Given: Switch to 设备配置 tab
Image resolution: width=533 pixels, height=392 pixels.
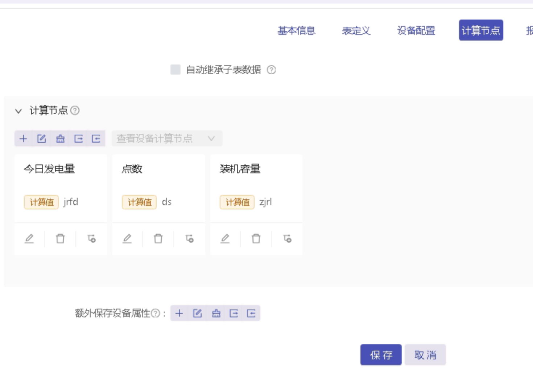Looking at the screenshot, I should pos(416,30).
